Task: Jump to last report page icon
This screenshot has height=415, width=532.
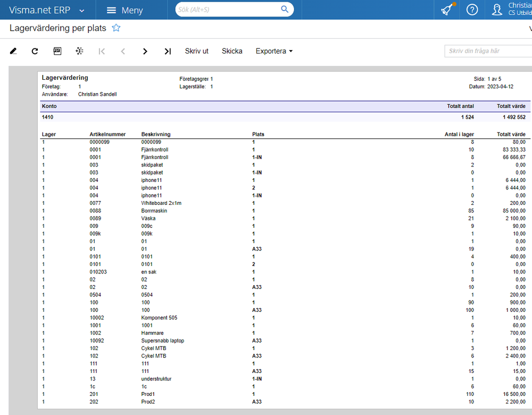Action: coord(168,51)
